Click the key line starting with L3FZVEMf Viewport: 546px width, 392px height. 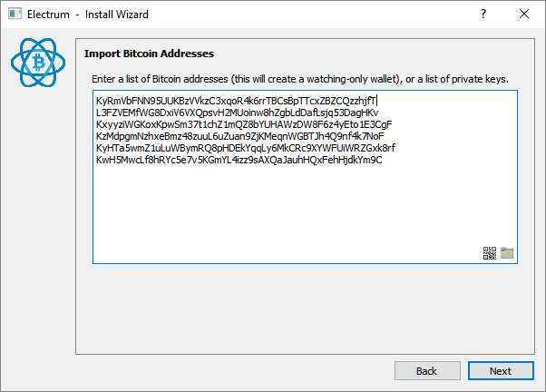coord(237,113)
